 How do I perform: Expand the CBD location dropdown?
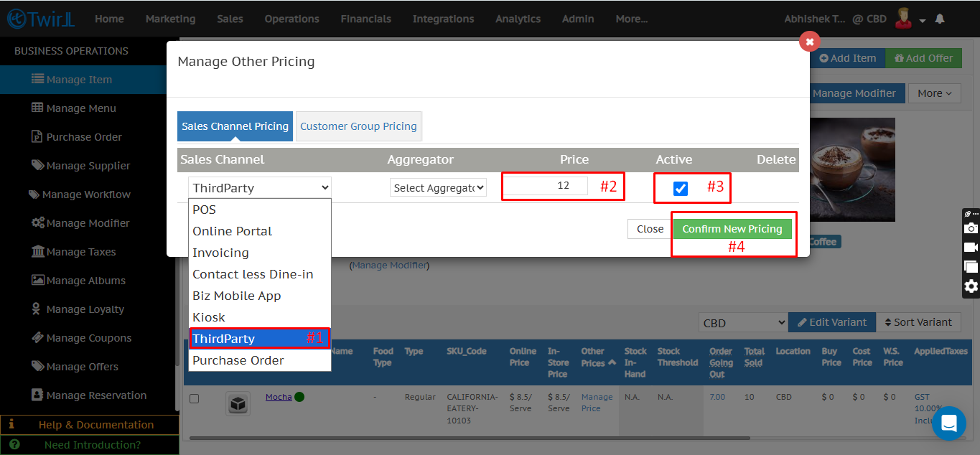point(742,323)
